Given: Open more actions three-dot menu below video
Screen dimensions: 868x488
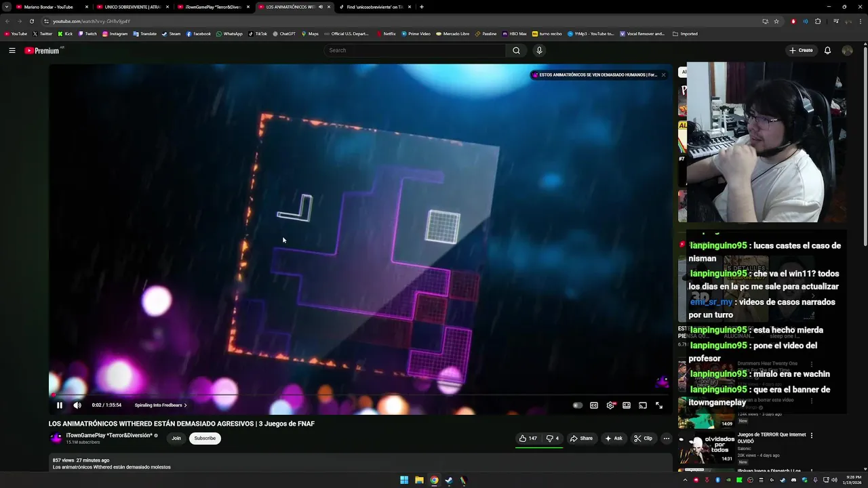Looking at the screenshot, I should (x=666, y=439).
